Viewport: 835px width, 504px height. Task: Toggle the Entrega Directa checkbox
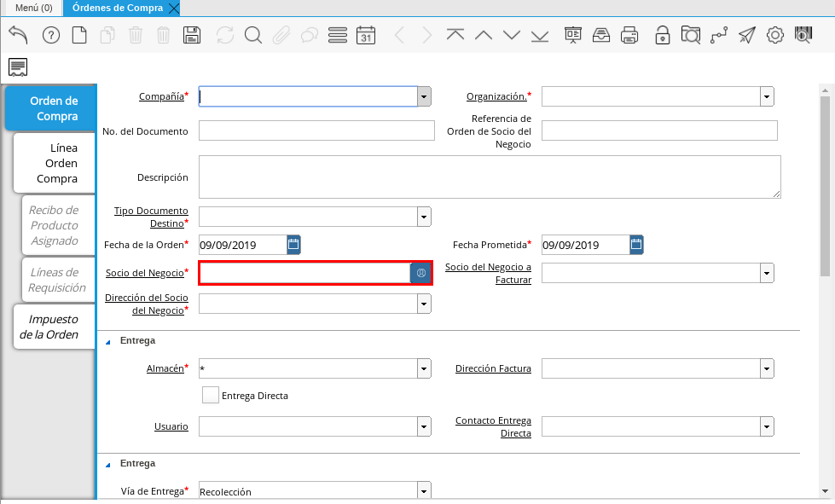tap(211, 395)
